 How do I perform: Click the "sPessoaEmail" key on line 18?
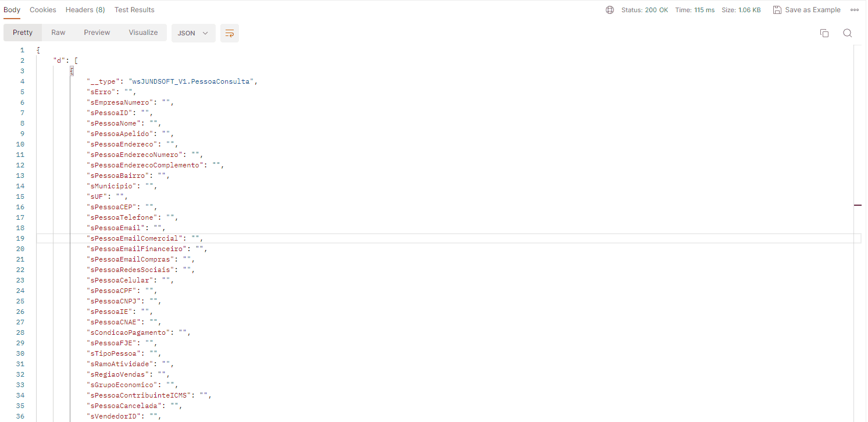coord(116,228)
